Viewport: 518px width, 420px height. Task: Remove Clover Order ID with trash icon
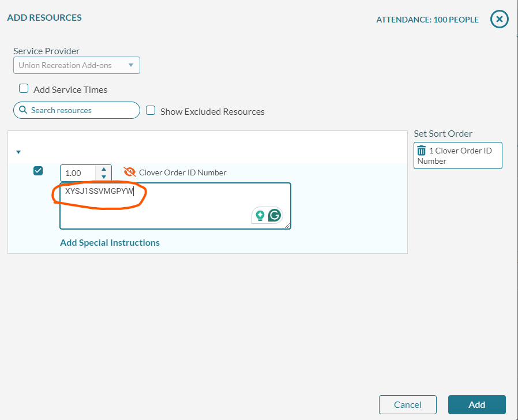(421, 151)
